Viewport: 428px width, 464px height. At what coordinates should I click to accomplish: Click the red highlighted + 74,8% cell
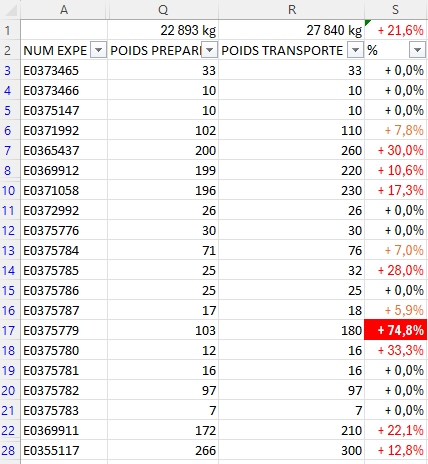(x=396, y=331)
